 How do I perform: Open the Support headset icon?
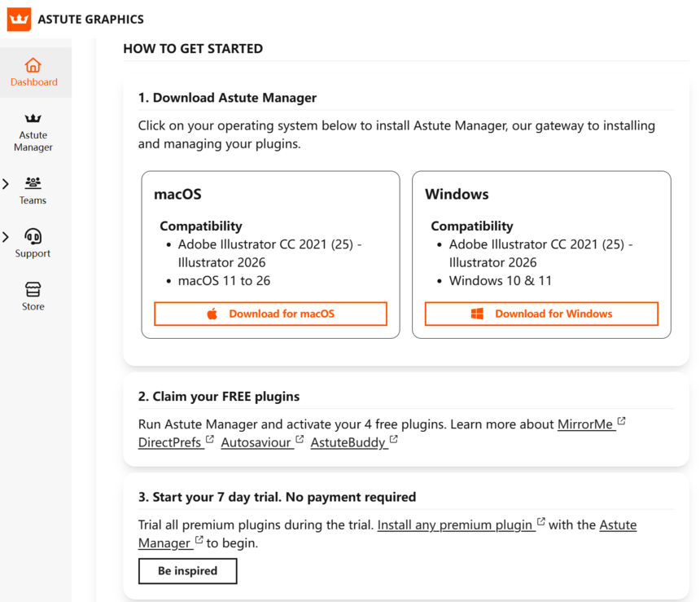(x=33, y=236)
